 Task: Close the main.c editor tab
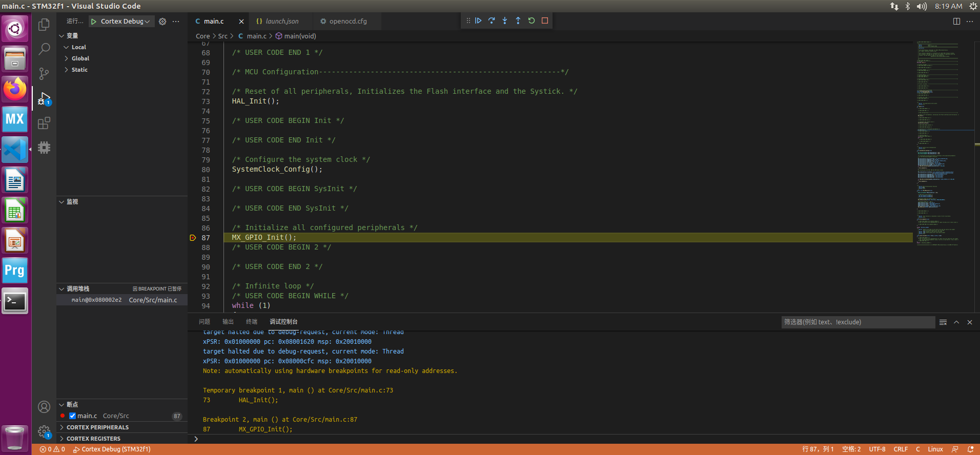[241, 22]
